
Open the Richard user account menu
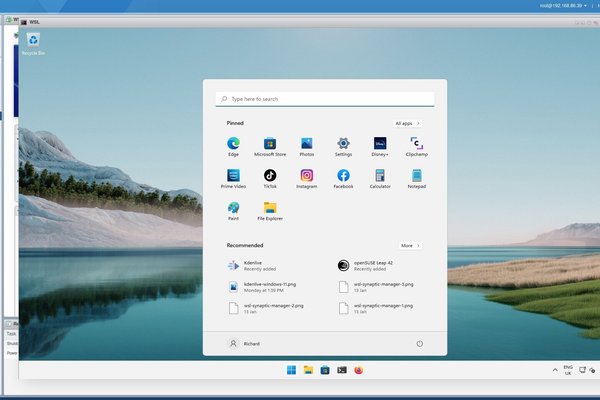(244, 343)
